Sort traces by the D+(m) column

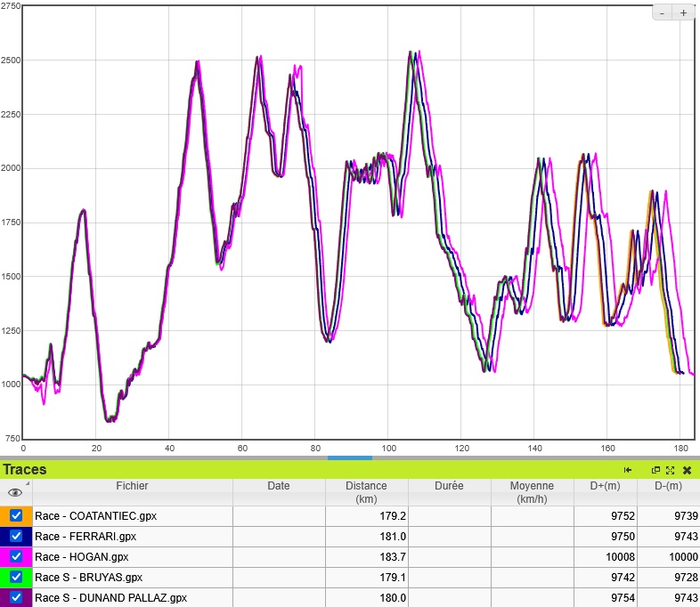pos(606,487)
